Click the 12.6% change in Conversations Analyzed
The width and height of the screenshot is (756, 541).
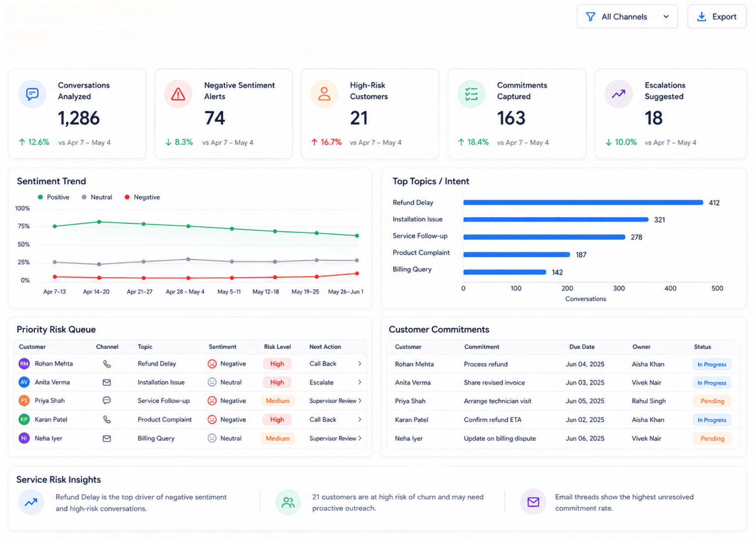tap(34, 142)
